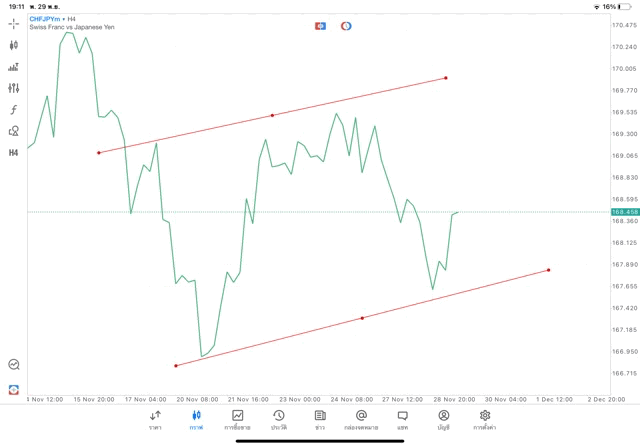Tap the red-blue square icon at bottom-left
This screenshot has height=447, width=640.
[14, 389]
